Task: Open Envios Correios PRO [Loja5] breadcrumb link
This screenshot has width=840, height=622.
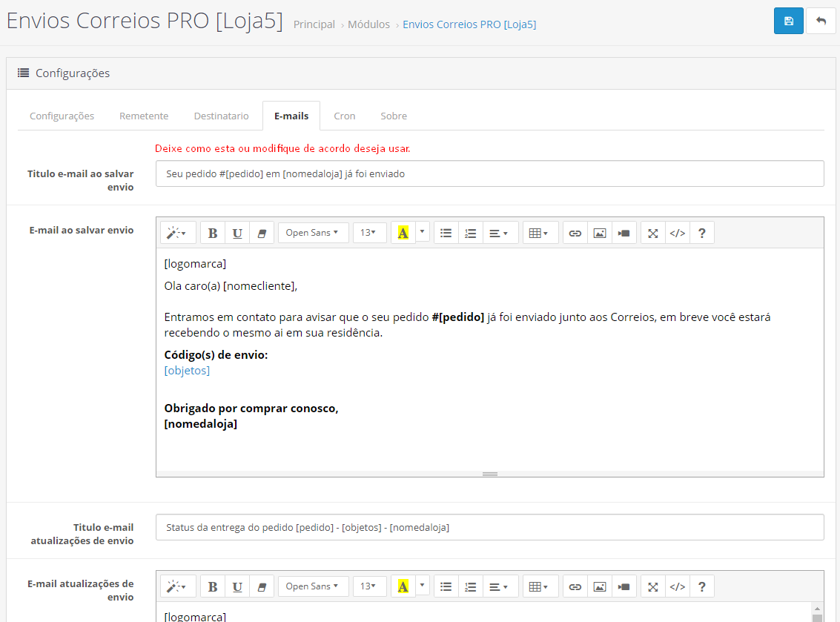Action: (469, 24)
